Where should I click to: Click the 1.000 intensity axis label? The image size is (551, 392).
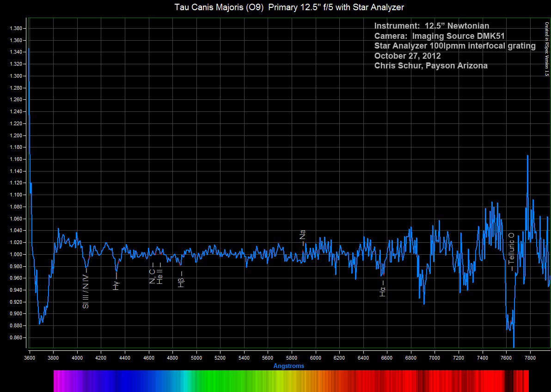[17, 255]
